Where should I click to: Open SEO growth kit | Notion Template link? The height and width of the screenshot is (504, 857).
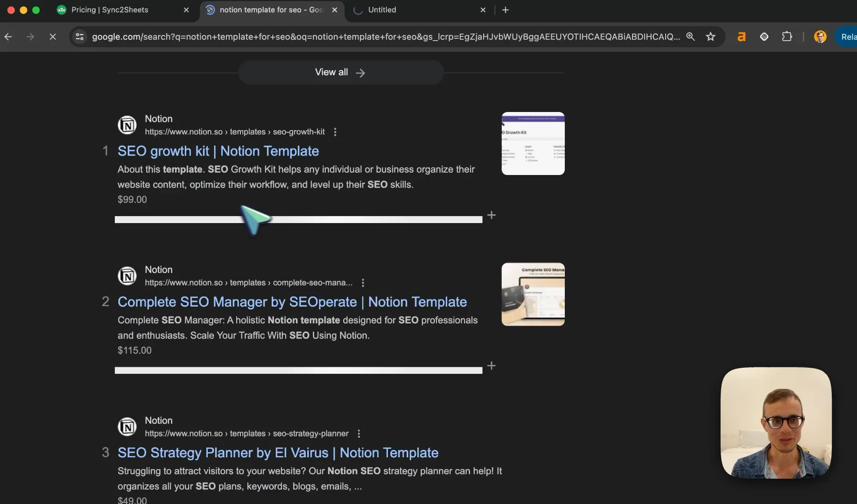pos(218,151)
